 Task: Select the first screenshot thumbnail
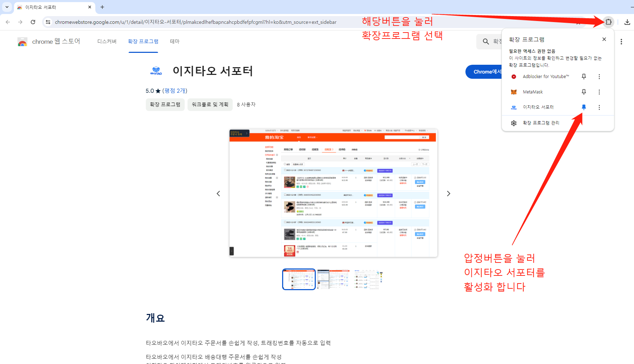tap(299, 279)
